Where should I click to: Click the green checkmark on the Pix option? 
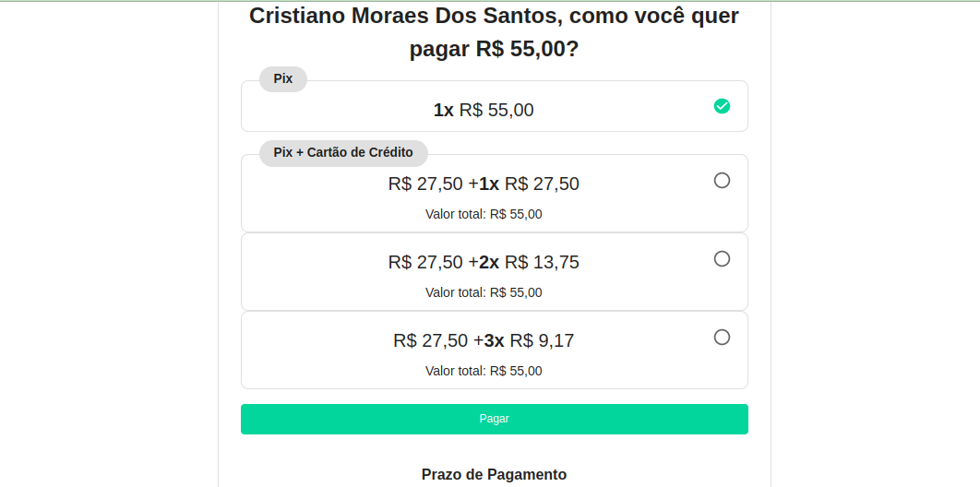(722, 106)
